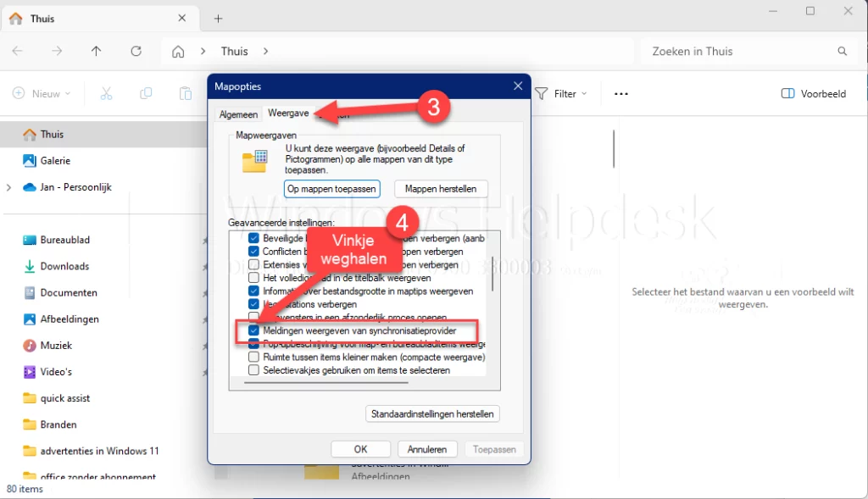Click the Paste clipboard icon

coord(186,93)
